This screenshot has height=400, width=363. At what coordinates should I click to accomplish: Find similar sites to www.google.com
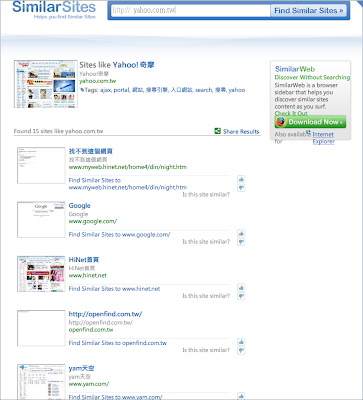click(119, 235)
